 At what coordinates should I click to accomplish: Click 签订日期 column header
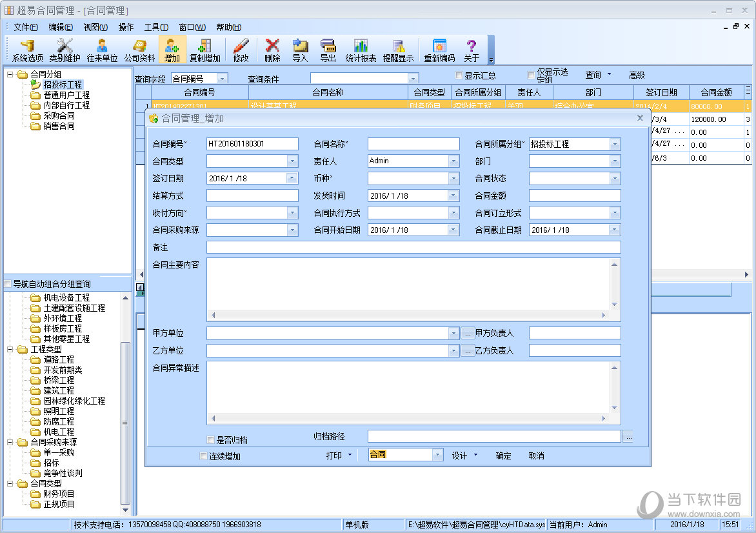coord(661,92)
